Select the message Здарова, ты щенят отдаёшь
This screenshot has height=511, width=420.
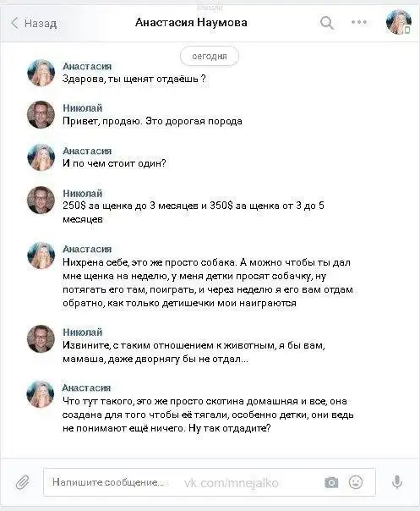tap(134, 79)
